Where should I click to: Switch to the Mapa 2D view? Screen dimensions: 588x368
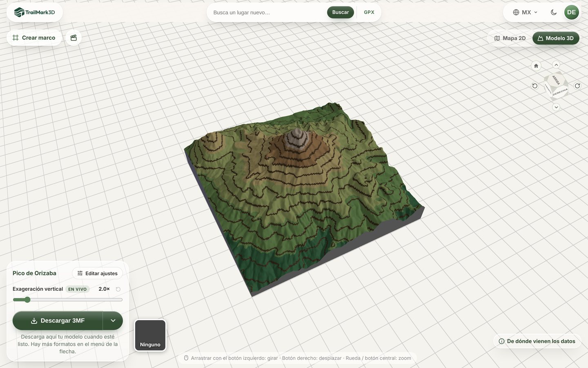click(x=510, y=38)
